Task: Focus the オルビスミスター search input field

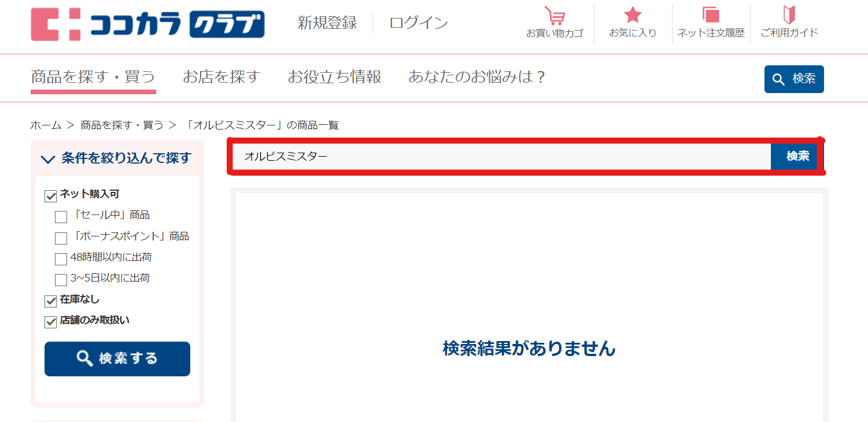Action: point(502,156)
